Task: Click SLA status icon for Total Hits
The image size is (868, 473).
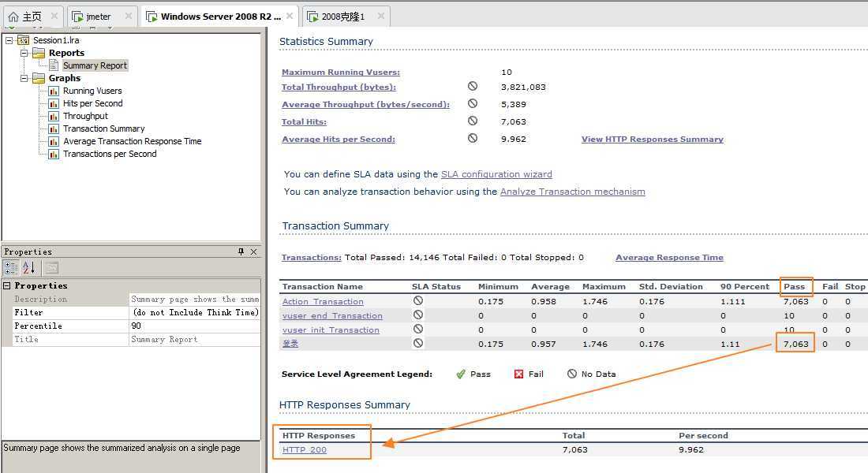Action: (472, 121)
